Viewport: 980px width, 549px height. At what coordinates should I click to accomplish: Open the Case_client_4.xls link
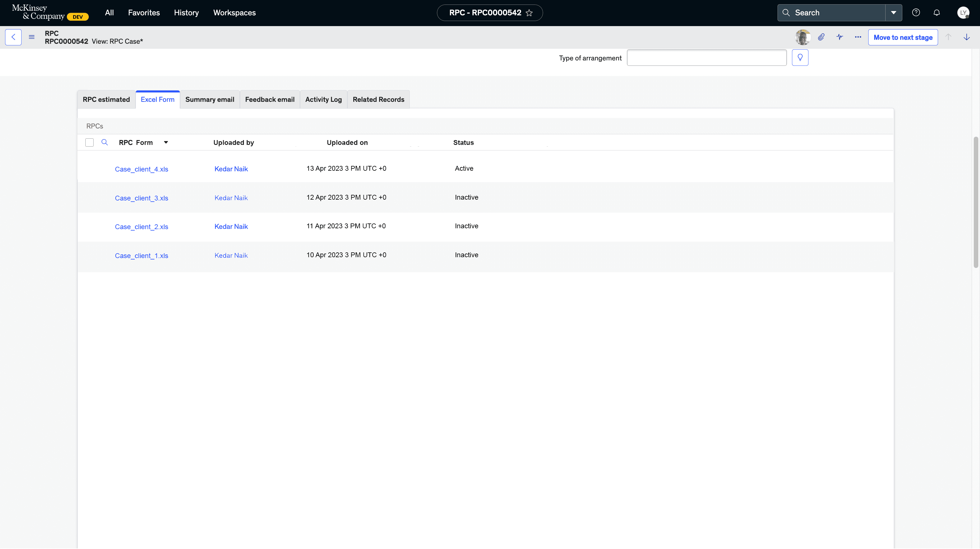(x=141, y=169)
